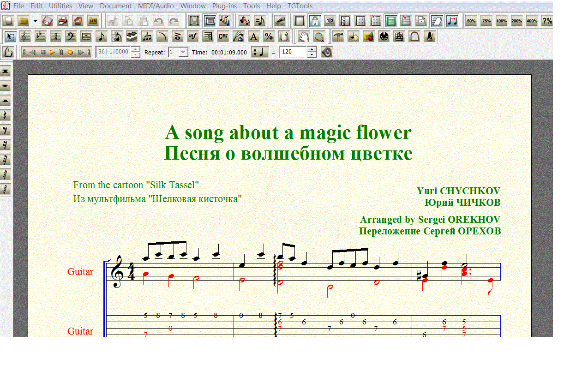The image size is (588, 377).
Task: Click the Print icon
Action: pos(63,21)
